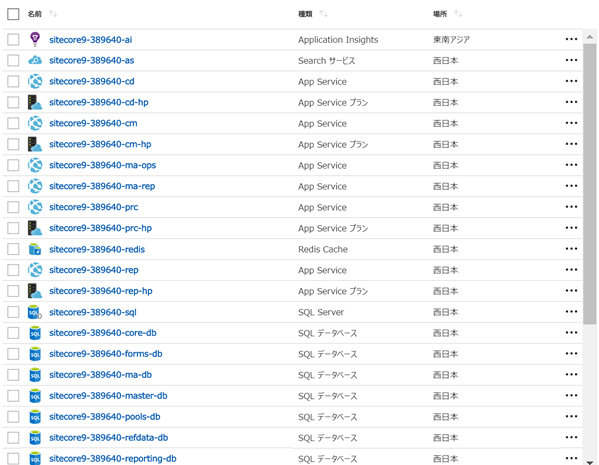Open the ellipsis menu for sitecore9-389640-redis

[x=571, y=249]
